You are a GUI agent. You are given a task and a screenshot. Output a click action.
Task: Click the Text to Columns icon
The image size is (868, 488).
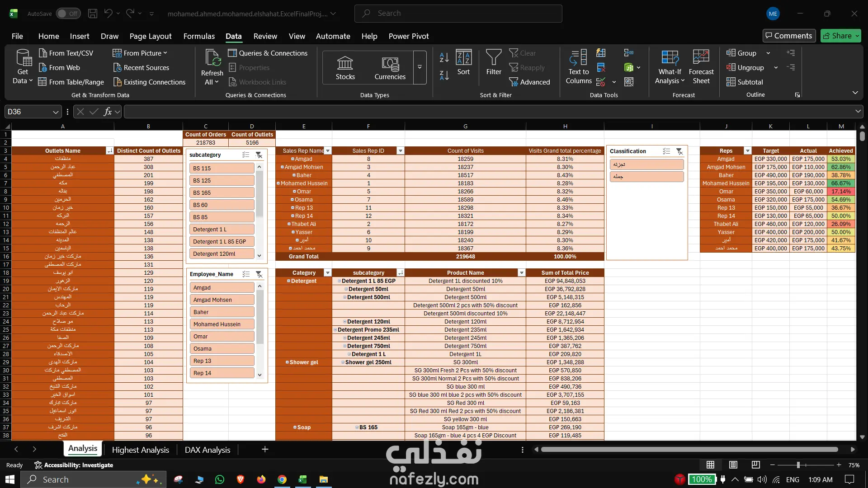(x=578, y=58)
